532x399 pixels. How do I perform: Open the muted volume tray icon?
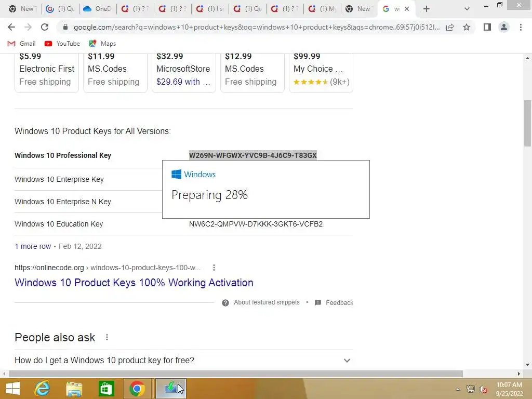click(483, 389)
